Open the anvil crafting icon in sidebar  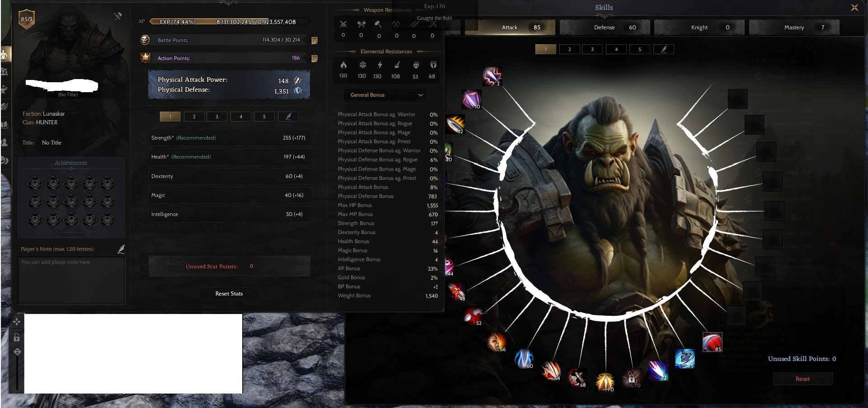[x=5, y=89]
